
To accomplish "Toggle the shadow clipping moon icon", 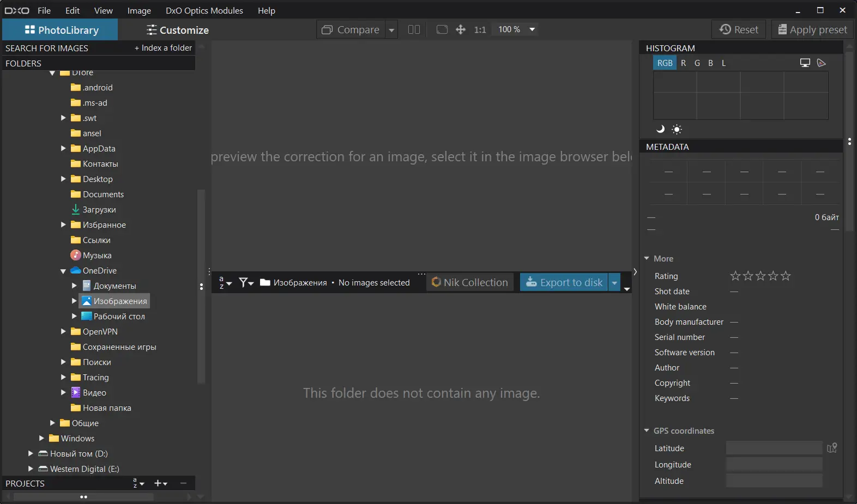I will pos(660,129).
